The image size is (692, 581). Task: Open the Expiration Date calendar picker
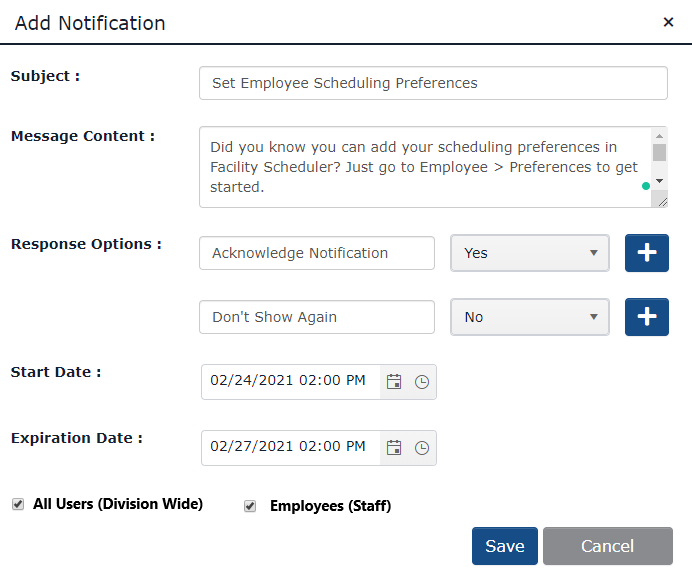point(394,448)
